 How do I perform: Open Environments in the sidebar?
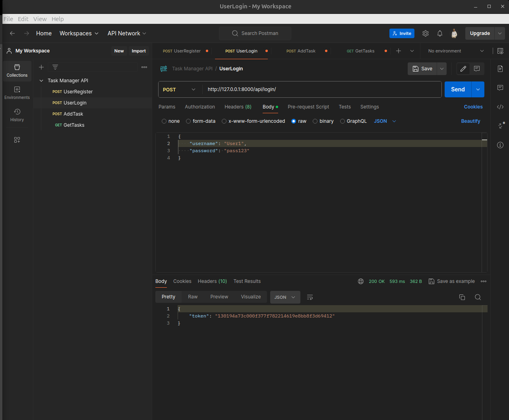[17, 93]
